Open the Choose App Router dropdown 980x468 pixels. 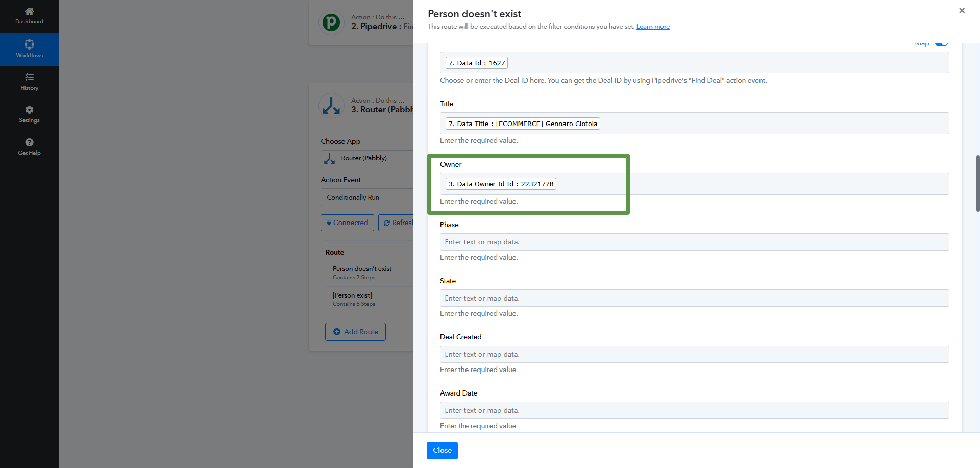pyautogui.click(x=367, y=158)
